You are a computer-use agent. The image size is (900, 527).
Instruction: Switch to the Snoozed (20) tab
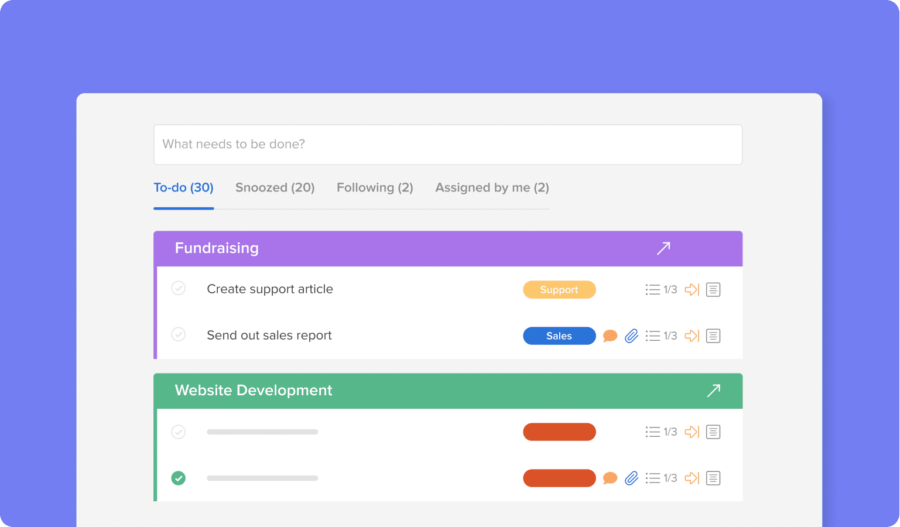coord(275,188)
